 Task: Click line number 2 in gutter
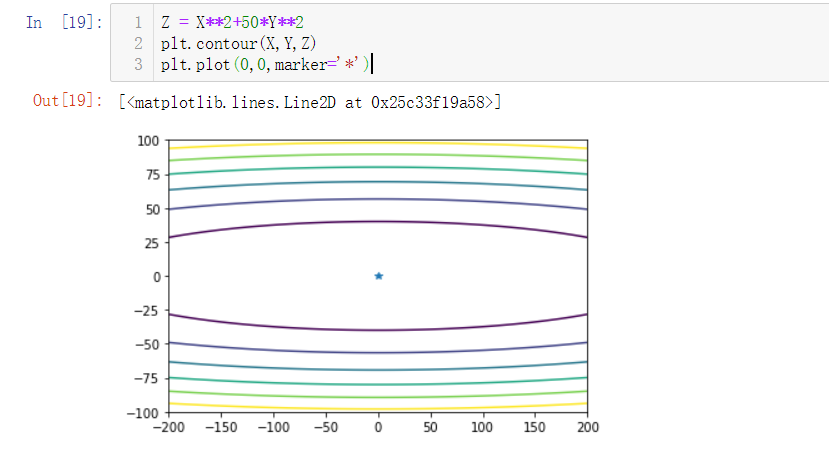click(138, 43)
